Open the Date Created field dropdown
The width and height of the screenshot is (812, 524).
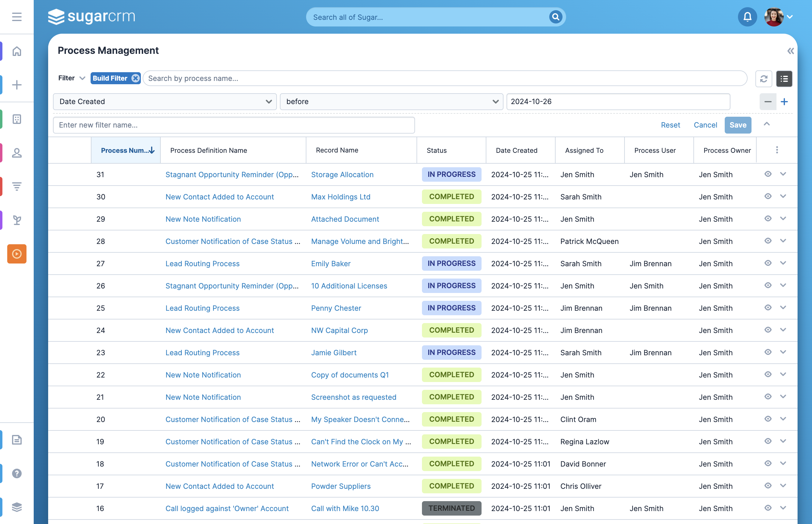pyautogui.click(x=165, y=102)
